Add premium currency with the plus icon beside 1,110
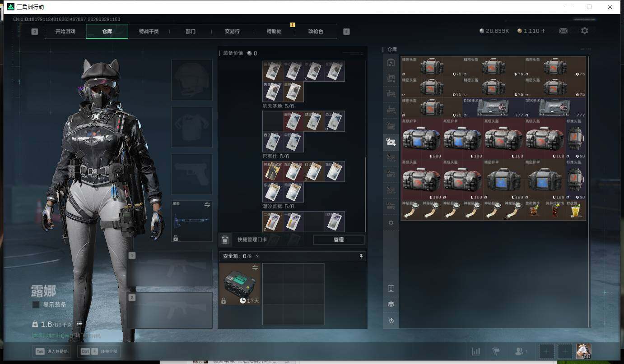The height and width of the screenshot is (364, 624). tap(543, 31)
